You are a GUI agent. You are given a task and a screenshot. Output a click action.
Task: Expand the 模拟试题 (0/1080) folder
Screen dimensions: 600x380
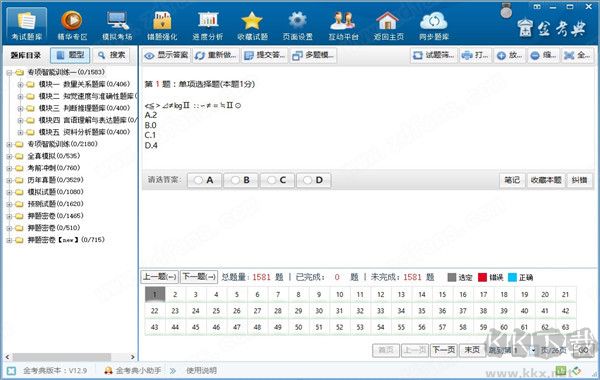(x=10, y=192)
